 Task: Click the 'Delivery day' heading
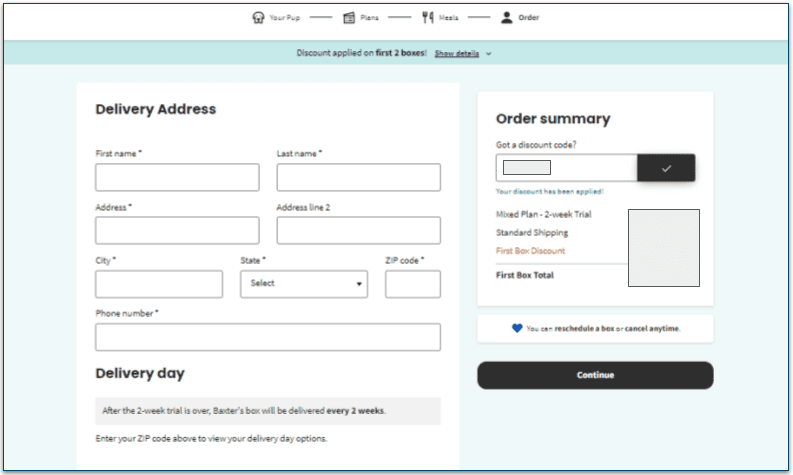pos(140,373)
